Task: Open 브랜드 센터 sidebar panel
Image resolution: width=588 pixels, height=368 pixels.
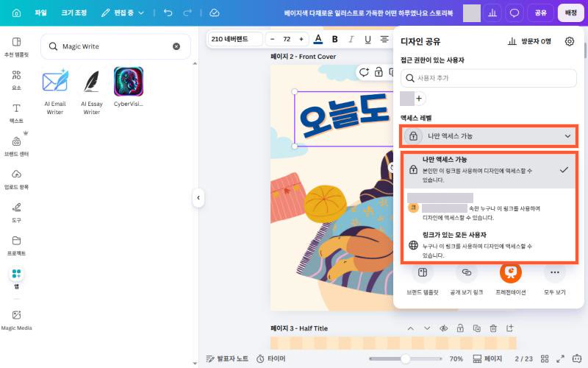Action: [x=16, y=146]
